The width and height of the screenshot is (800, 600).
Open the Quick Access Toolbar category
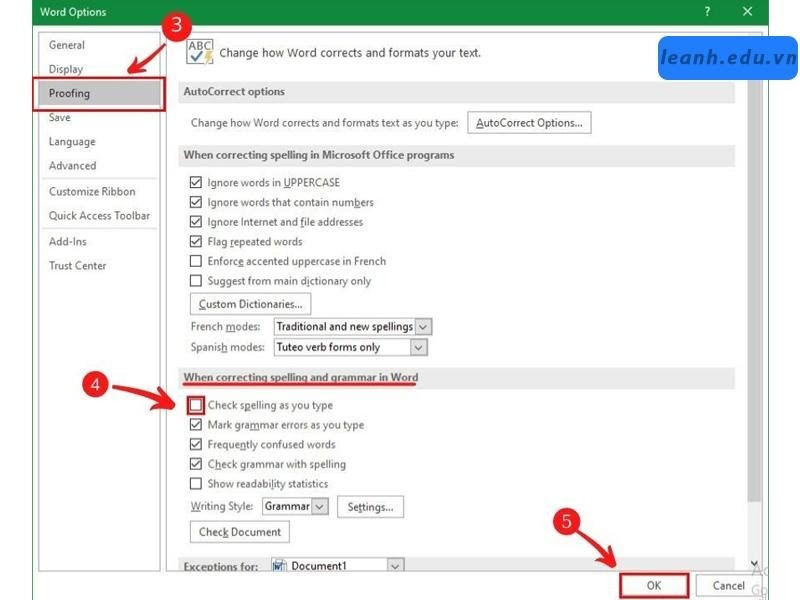point(99,215)
